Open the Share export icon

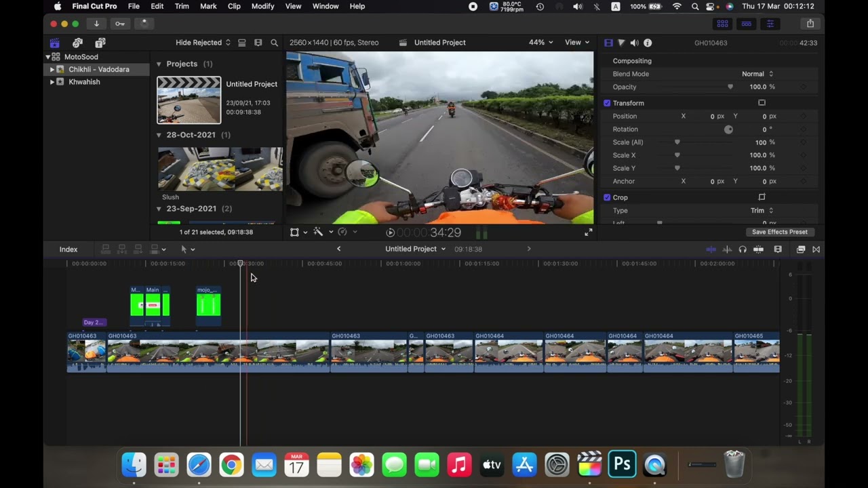(810, 24)
